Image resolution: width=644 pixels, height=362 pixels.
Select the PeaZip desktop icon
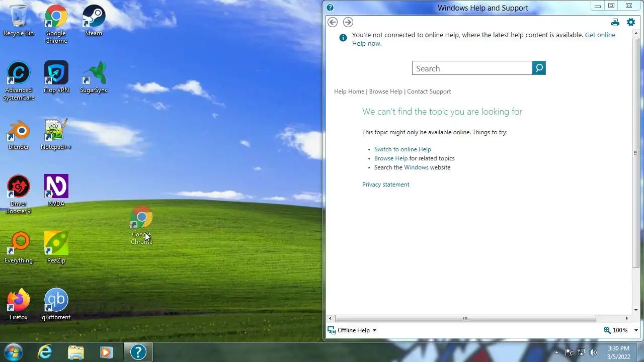[x=56, y=248]
